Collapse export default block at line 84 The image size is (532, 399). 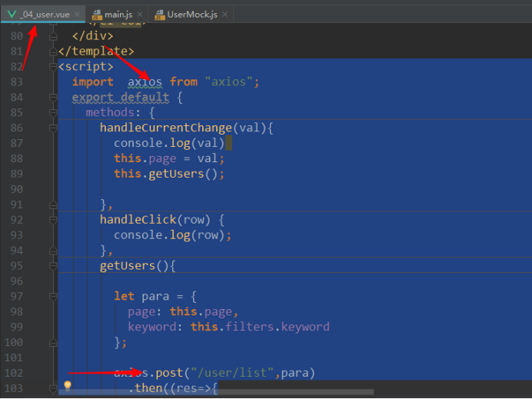click(x=53, y=98)
